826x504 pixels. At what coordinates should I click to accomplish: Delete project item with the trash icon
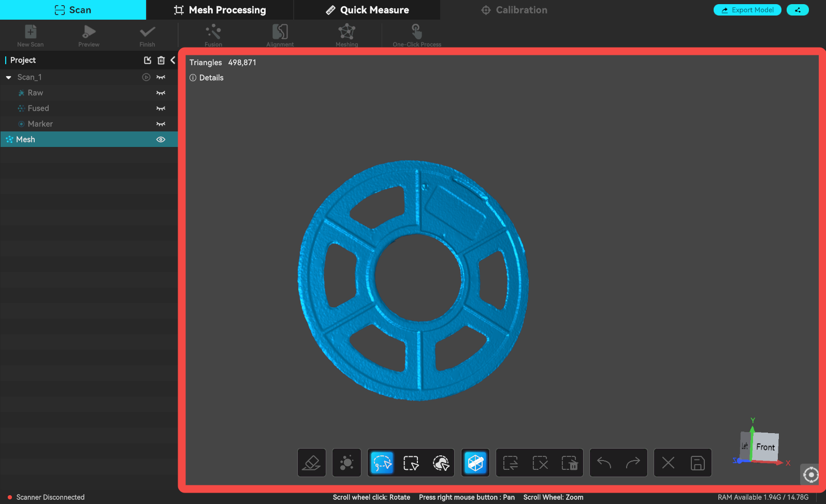point(161,61)
